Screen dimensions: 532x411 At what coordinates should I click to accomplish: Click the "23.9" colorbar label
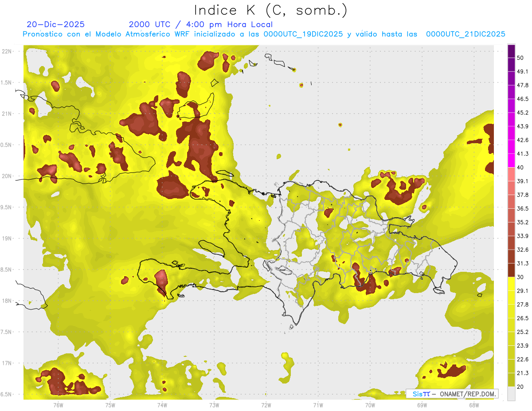(x=523, y=346)
